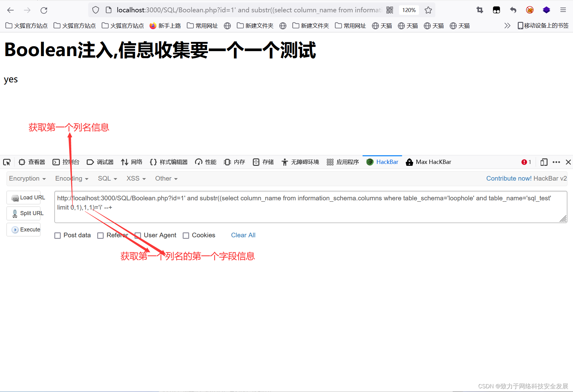Expand the XSS dropdown menu
The image size is (573, 392).
[135, 178]
